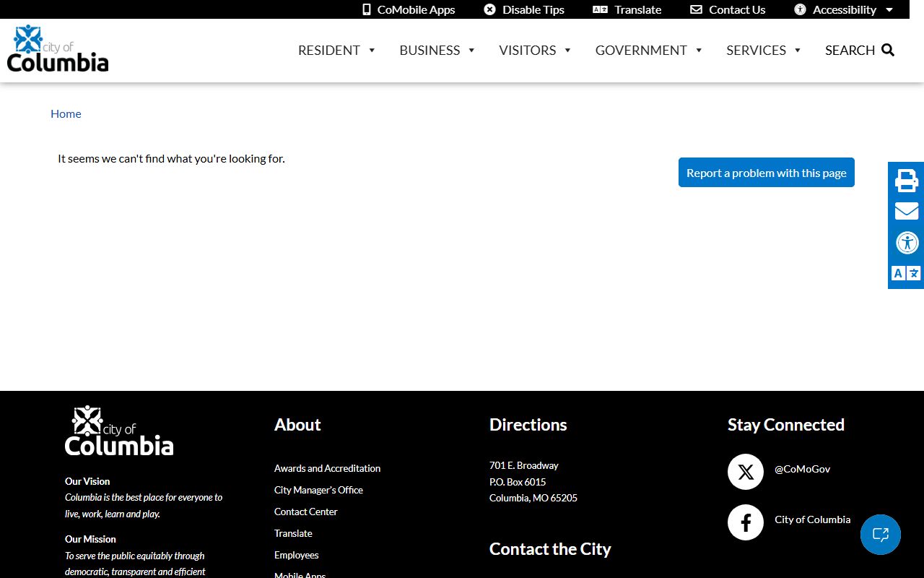
Task: Open the floating chat feedback button
Action: click(881, 535)
